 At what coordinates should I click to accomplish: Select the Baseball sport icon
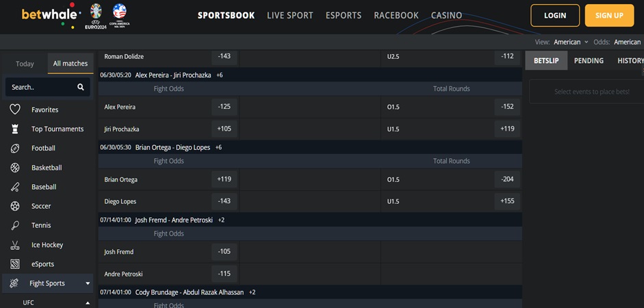[15, 187]
